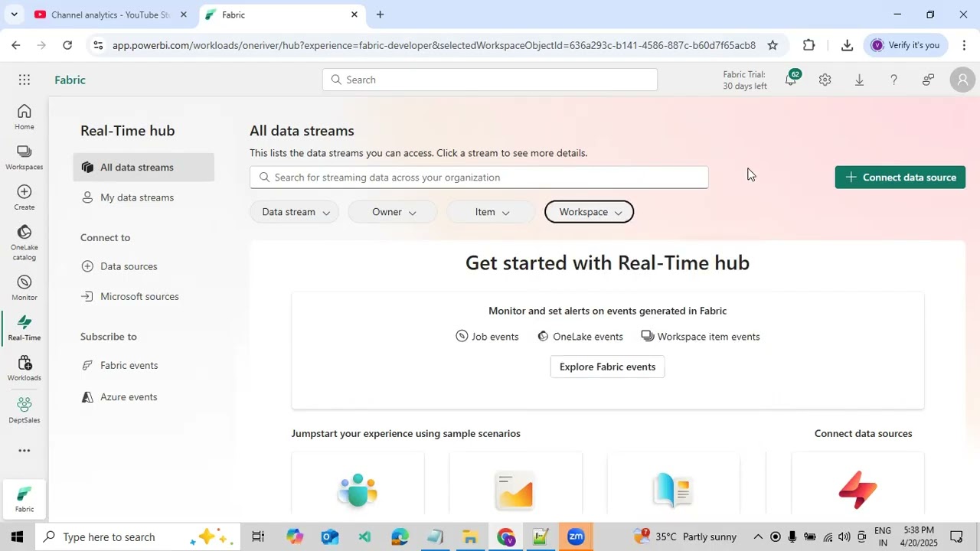The image size is (980, 551).
Task: Open the Workspace filter dropdown
Action: (589, 212)
